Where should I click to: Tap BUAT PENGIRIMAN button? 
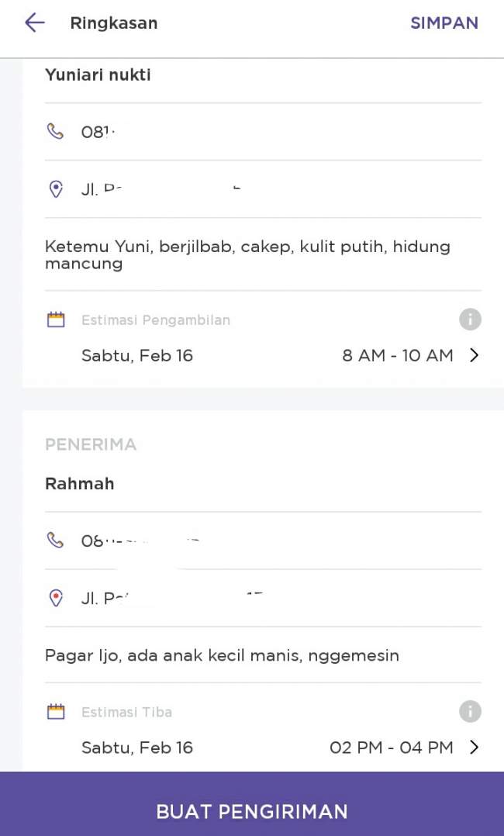252,804
